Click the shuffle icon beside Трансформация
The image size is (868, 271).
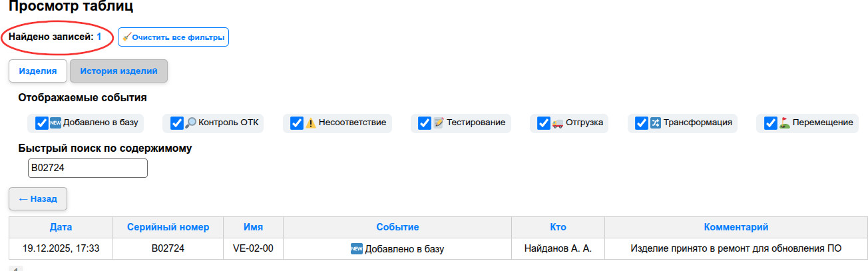(655, 123)
